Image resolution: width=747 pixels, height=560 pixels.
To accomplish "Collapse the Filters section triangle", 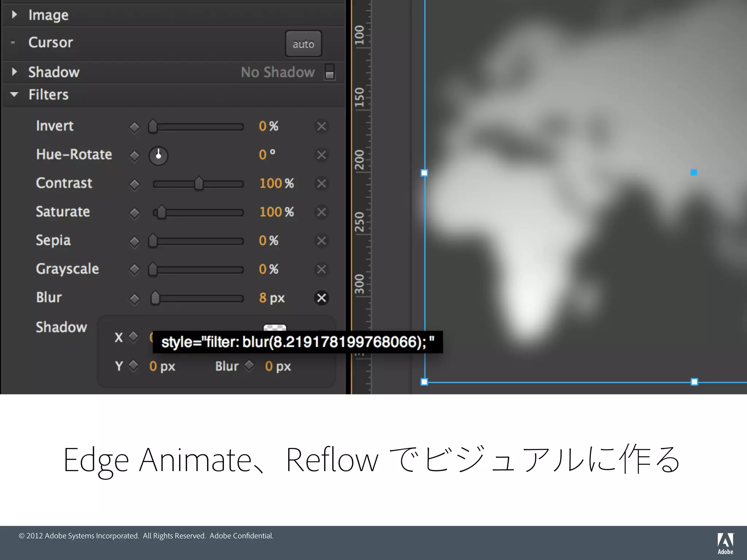I will tap(14, 94).
